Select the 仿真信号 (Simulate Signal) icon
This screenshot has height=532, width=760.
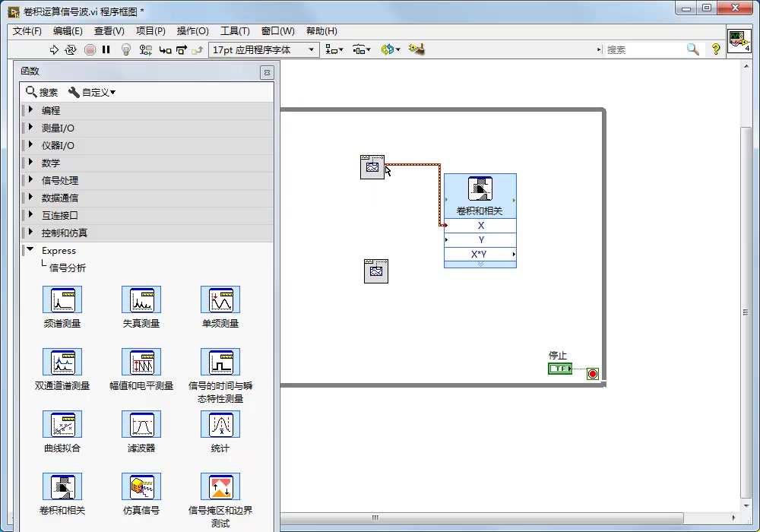(x=141, y=487)
